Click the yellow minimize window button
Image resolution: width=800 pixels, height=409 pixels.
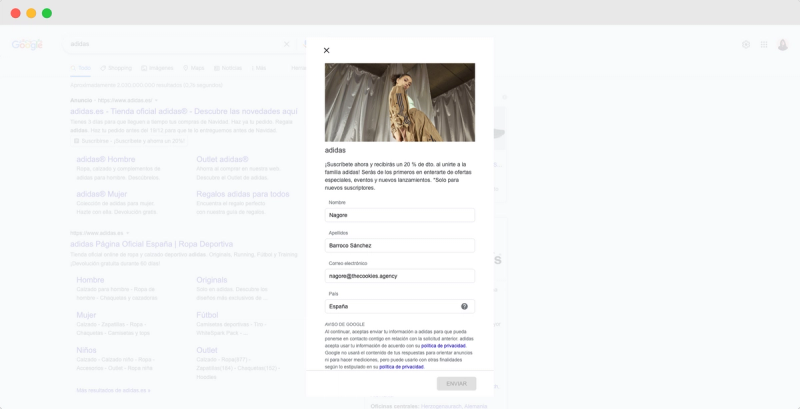point(31,13)
